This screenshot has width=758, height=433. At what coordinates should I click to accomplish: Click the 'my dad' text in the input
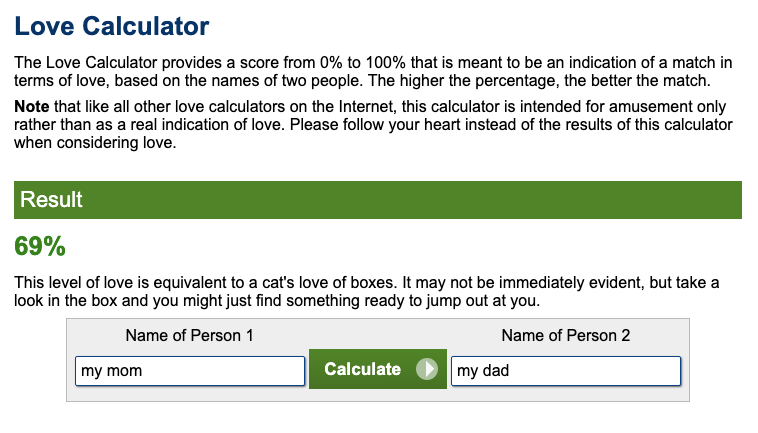483,371
